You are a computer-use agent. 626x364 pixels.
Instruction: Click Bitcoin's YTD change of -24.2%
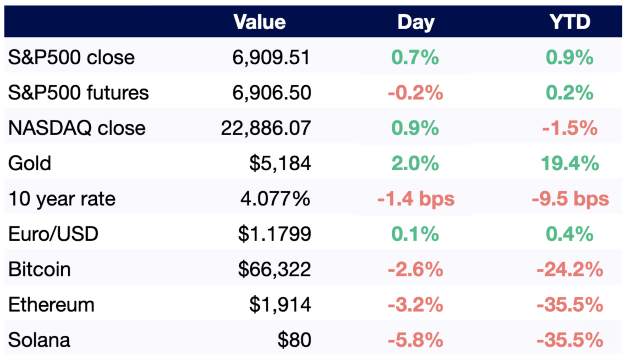click(x=570, y=269)
